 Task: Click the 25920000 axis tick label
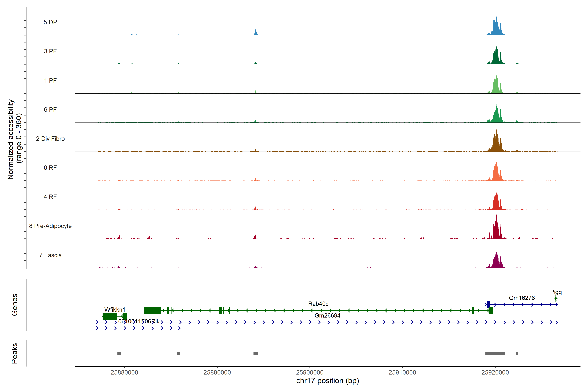pos(495,372)
